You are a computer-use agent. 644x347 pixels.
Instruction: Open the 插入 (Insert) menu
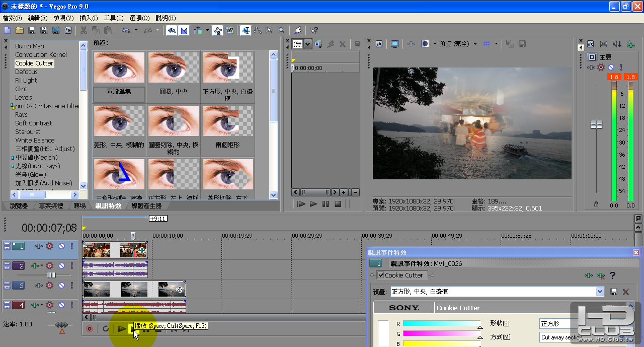pos(89,18)
